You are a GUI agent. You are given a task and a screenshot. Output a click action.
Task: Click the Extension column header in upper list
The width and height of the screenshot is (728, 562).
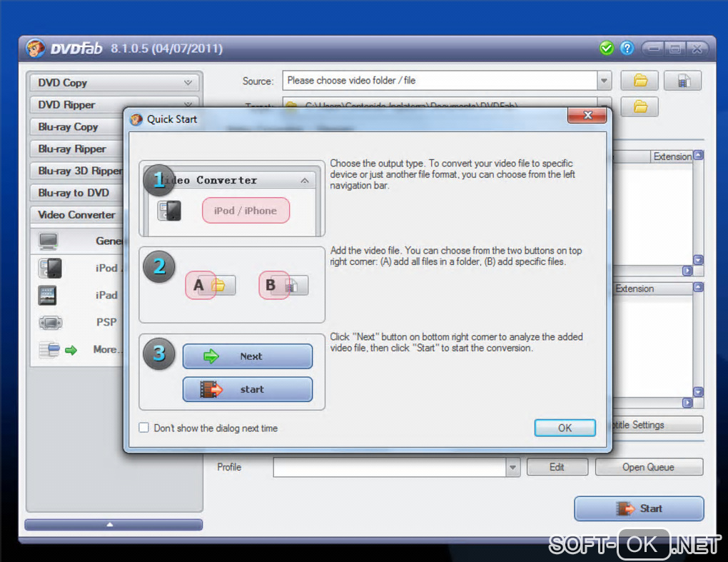(x=672, y=157)
